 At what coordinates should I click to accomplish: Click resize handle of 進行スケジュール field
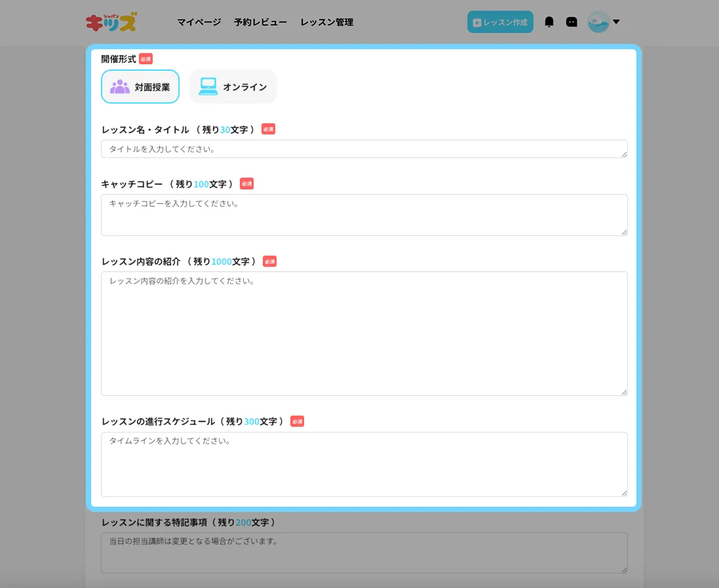click(624, 493)
